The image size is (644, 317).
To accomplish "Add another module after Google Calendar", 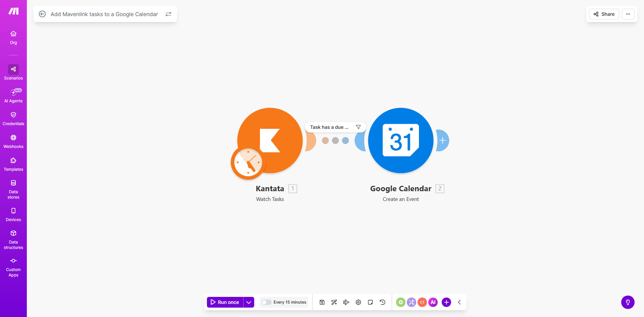I will click(442, 141).
